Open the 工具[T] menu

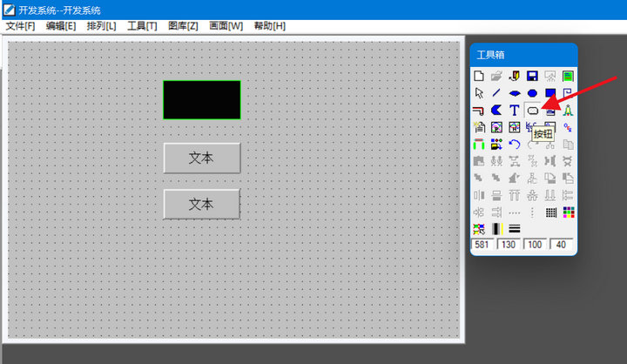tap(142, 26)
